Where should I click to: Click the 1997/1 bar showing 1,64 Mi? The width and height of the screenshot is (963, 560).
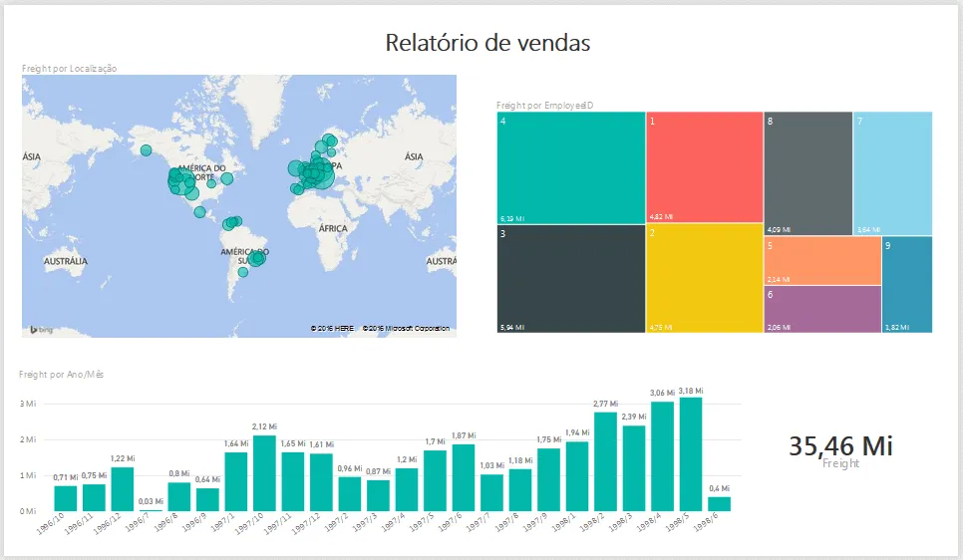coord(236,482)
